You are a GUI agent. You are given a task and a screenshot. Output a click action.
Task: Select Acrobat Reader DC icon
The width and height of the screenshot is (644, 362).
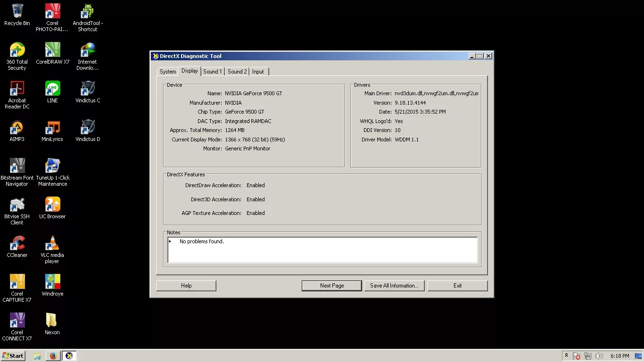click(x=17, y=95)
